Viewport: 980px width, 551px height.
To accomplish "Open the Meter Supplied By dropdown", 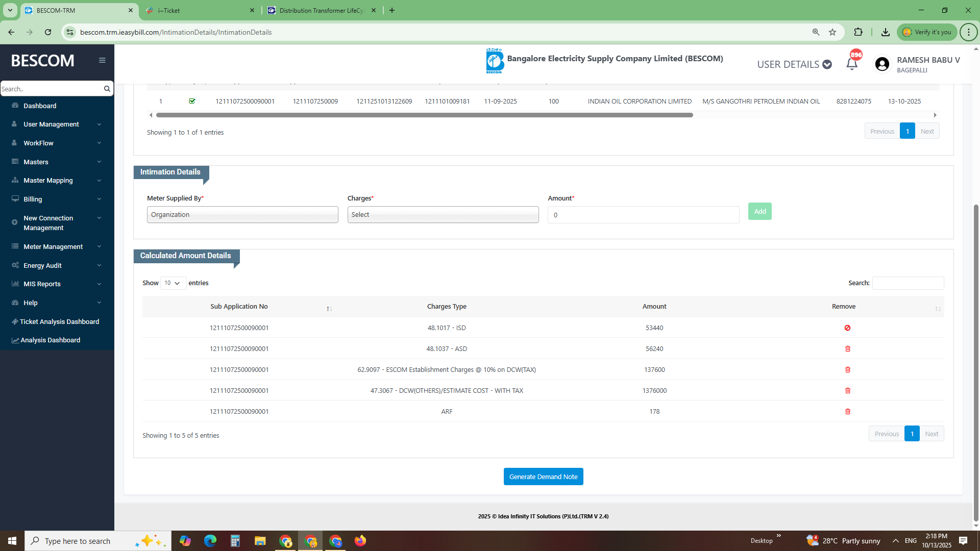I will (242, 215).
